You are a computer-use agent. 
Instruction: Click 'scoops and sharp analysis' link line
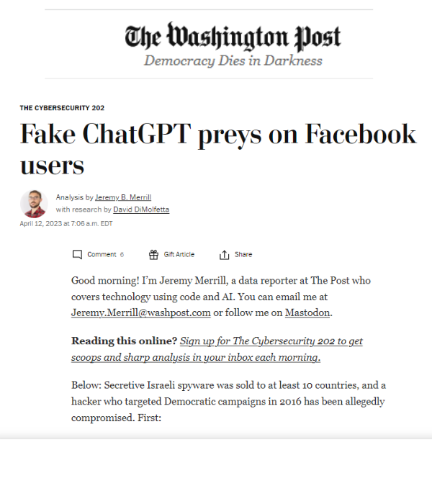(x=196, y=357)
